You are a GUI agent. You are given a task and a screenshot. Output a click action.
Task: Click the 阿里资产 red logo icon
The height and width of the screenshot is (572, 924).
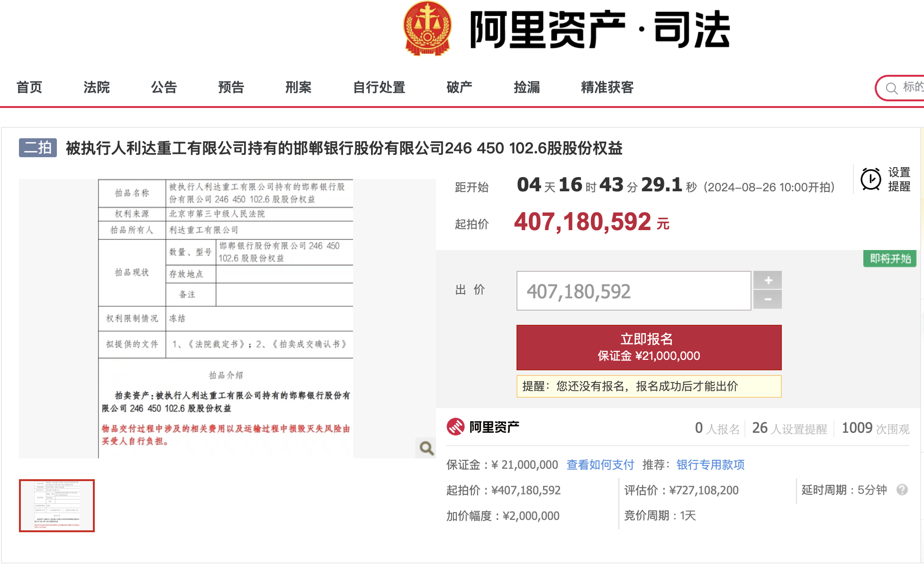(455, 427)
